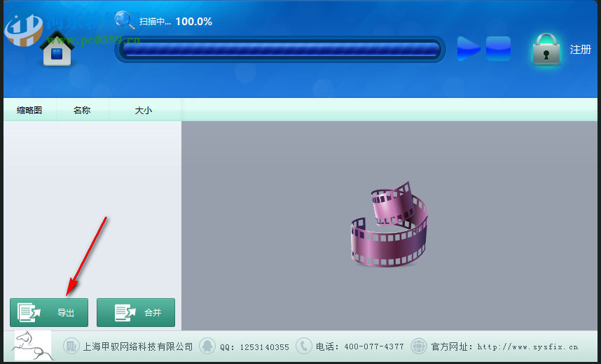Screen dimensions: 601x364
Task: Click the blue play scan button
Action: [x=469, y=49]
